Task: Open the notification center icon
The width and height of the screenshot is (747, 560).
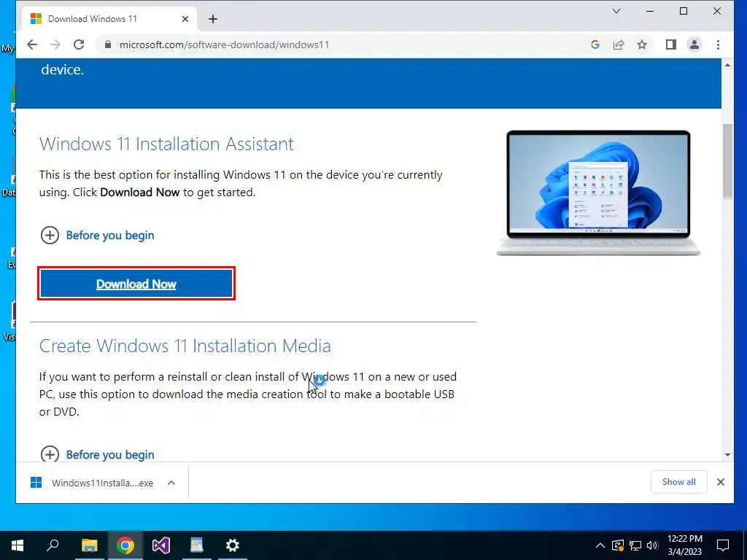Action: [723, 545]
